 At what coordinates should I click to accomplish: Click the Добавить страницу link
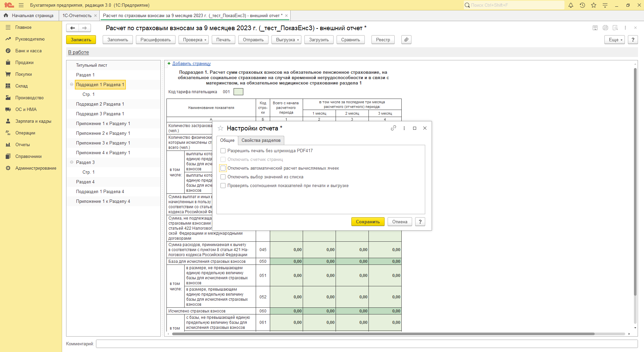tap(191, 64)
